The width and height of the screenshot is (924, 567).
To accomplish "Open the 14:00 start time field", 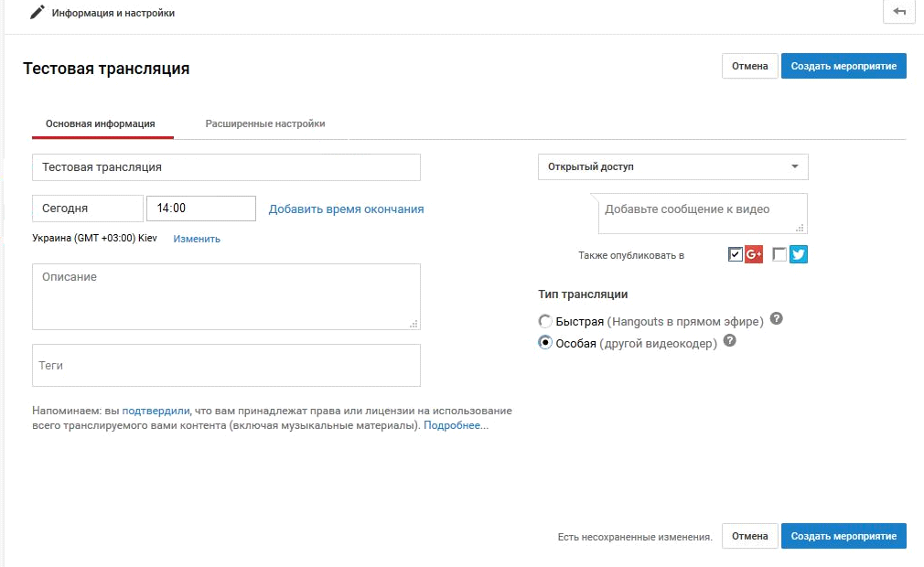I will click(x=200, y=209).
